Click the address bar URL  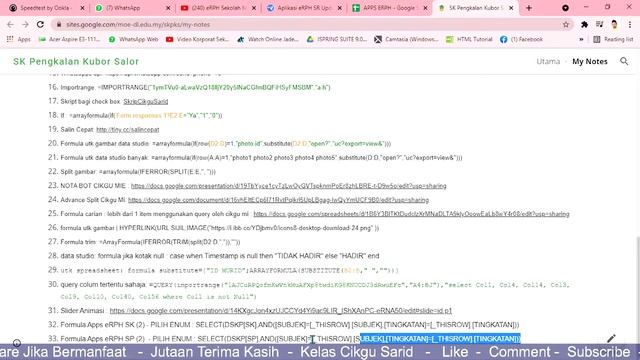(x=138, y=24)
